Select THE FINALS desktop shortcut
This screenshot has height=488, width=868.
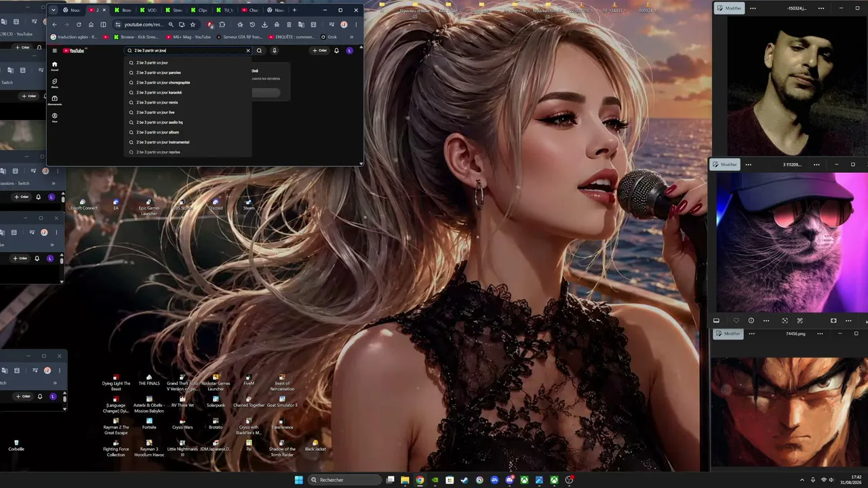[149, 380]
